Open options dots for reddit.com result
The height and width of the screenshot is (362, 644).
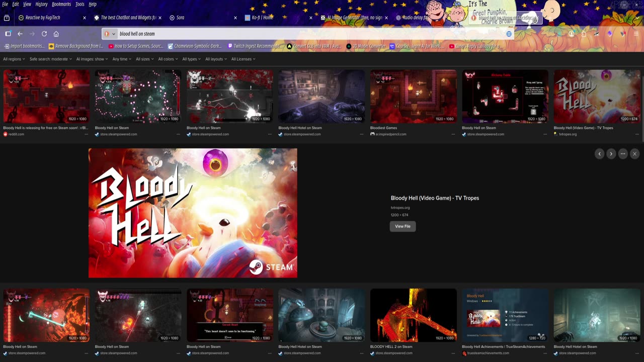[x=86, y=134]
